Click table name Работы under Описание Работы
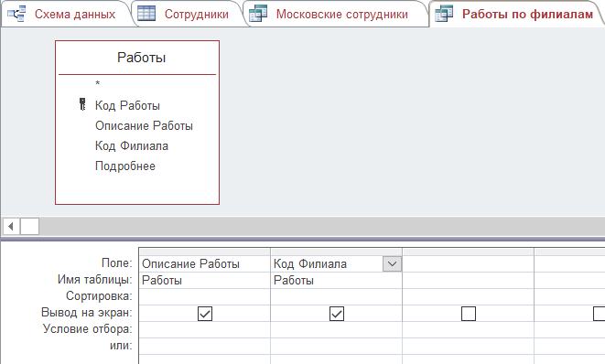Screen dimensions: 605x364 204,281
